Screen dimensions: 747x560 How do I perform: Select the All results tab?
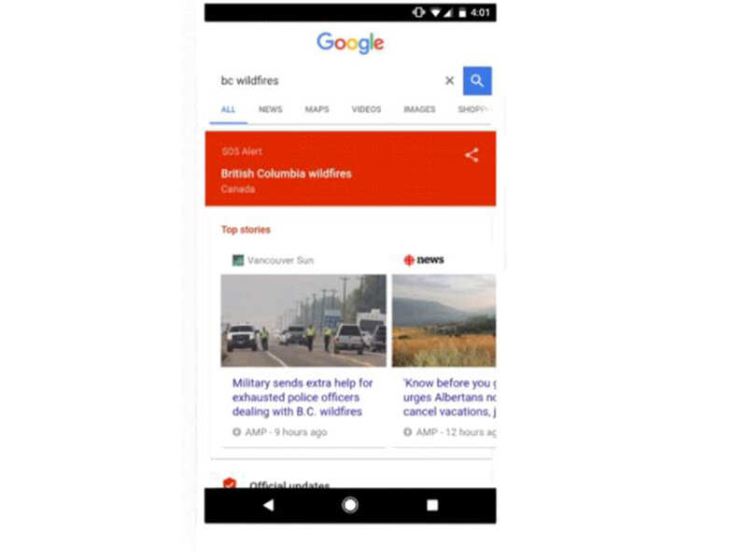[x=228, y=109]
